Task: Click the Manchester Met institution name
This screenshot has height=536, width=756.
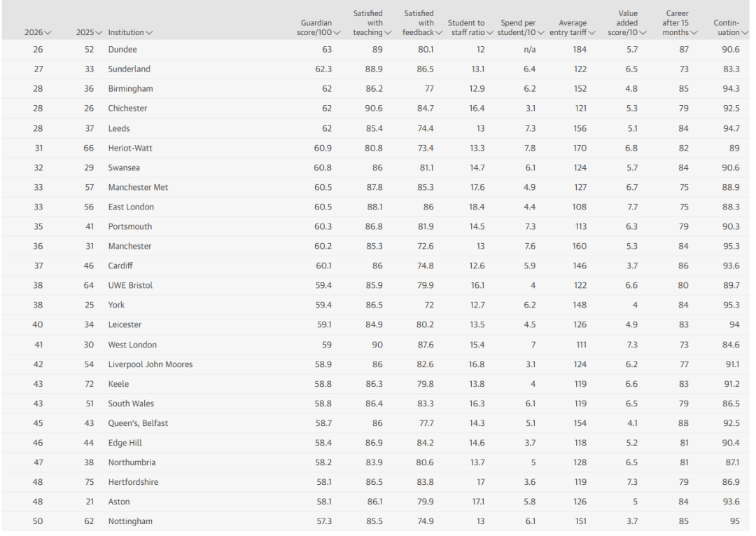Action: click(x=138, y=188)
